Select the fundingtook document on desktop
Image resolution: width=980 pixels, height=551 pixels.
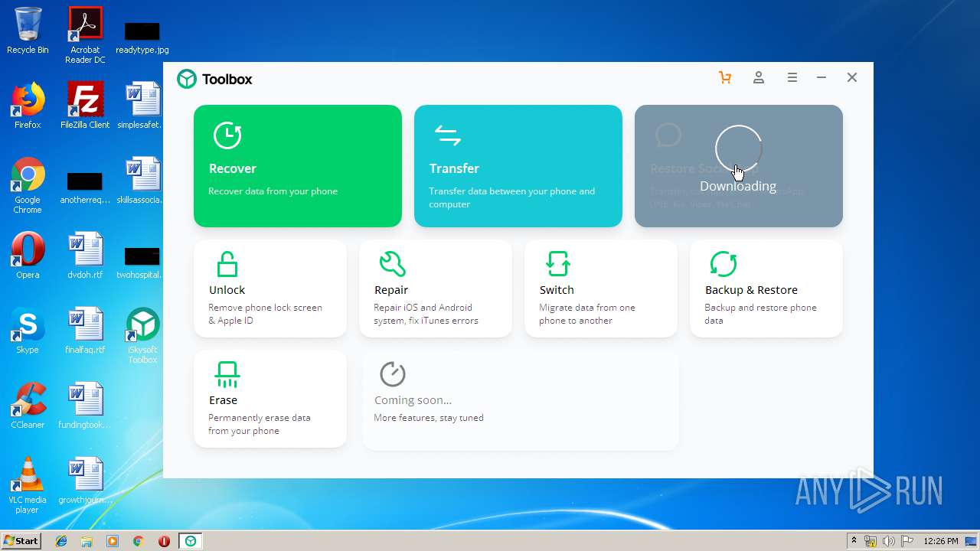click(x=85, y=406)
